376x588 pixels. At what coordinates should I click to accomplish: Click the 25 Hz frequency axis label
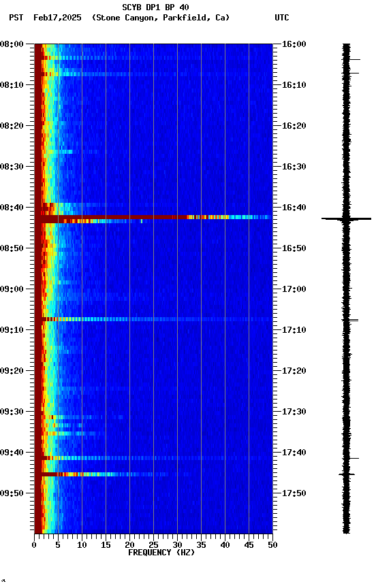pos(153,545)
